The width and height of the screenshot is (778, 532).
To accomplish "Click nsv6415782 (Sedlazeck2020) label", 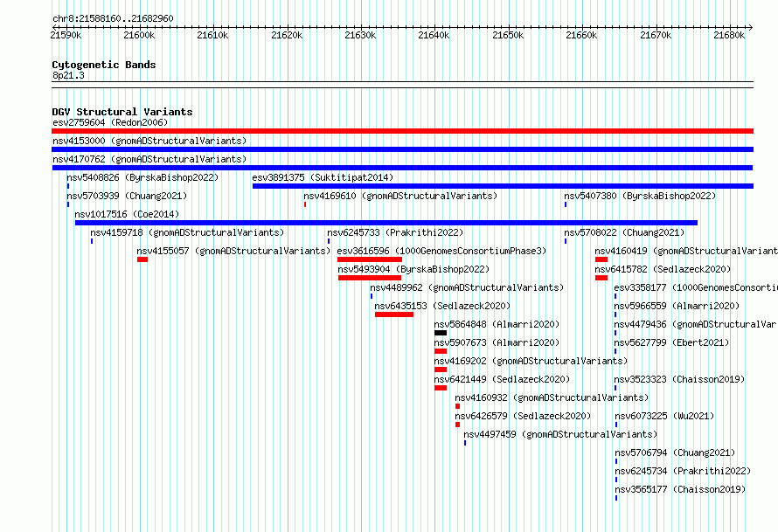I will pos(663,269).
